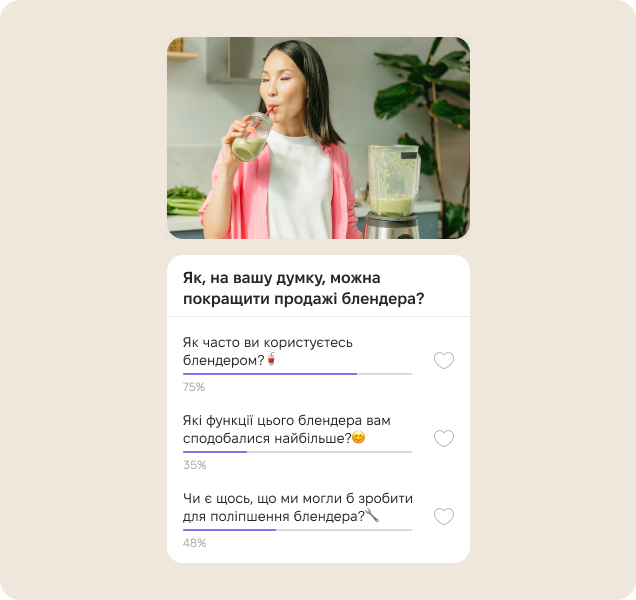Click the 48% progress bar
The height and width of the screenshot is (600, 636).
pyautogui.click(x=297, y=529)
